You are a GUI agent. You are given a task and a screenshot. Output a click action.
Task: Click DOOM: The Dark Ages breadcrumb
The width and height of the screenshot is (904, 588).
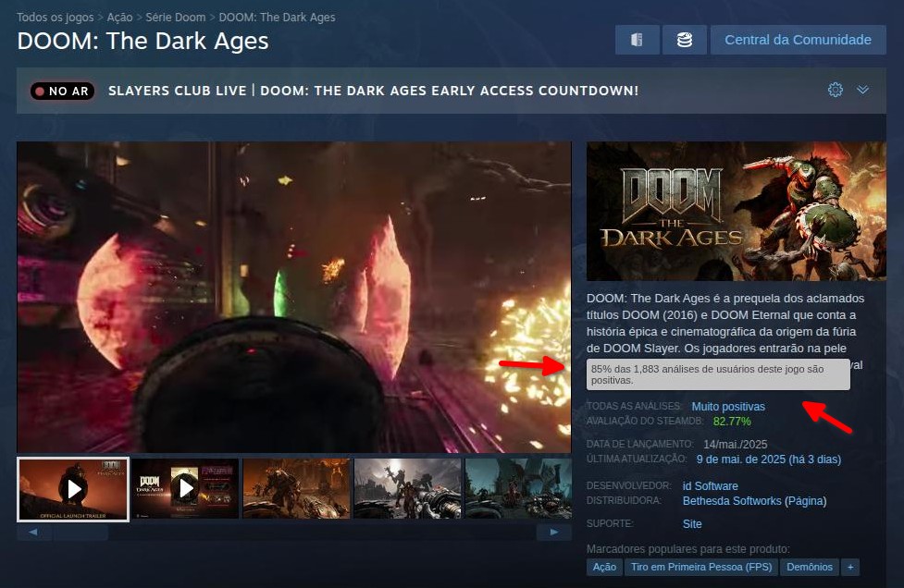coord(277,18)
